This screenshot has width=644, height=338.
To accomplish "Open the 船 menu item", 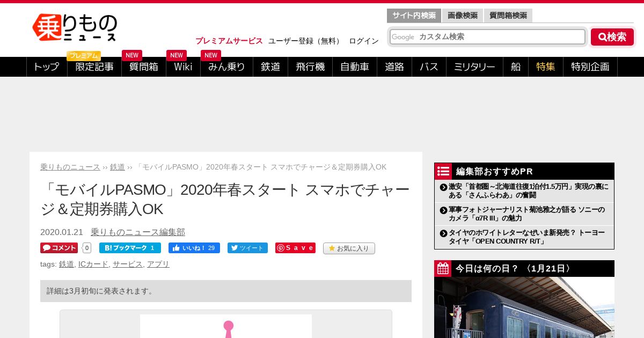I will click(516, 67).
